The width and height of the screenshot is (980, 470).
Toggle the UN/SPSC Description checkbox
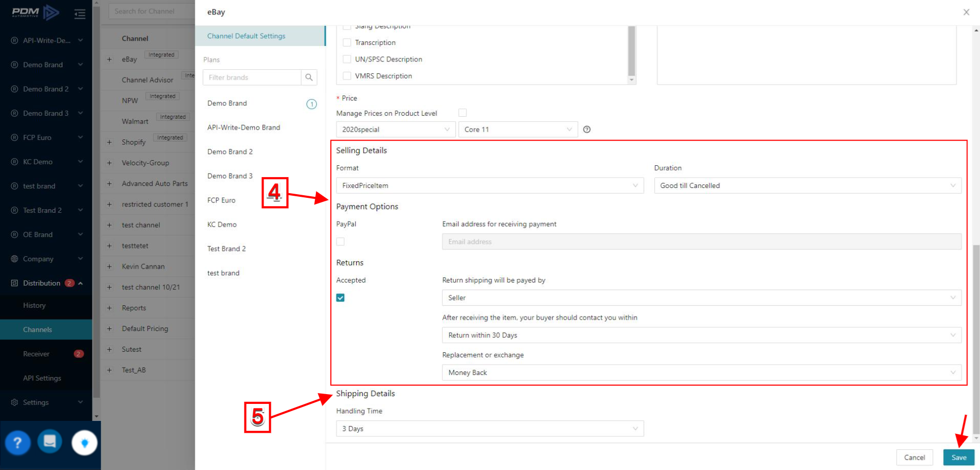[347, 59]
